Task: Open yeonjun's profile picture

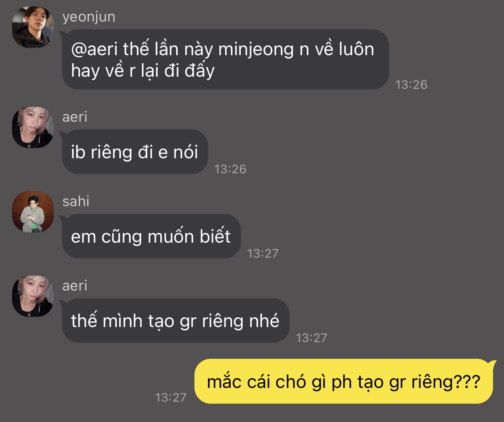Action: click(33, 27)
